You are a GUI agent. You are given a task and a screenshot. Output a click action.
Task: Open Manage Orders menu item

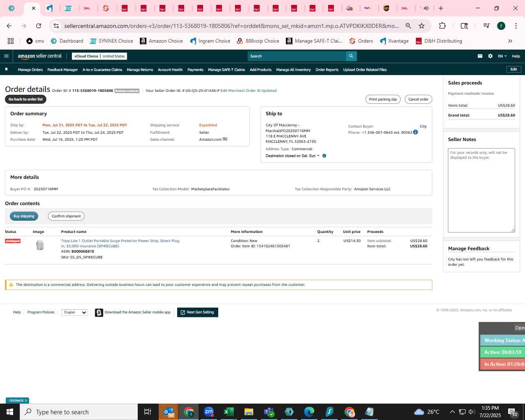tap(30, 70)
